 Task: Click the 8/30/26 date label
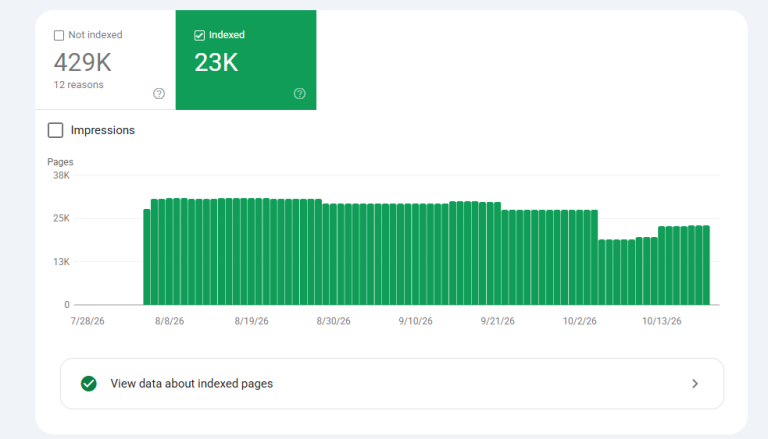(334, 321)
